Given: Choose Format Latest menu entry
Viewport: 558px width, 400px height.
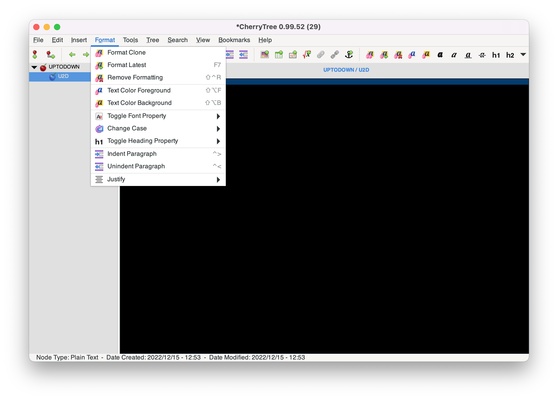Looking at the screenshot, I should 158,65.
